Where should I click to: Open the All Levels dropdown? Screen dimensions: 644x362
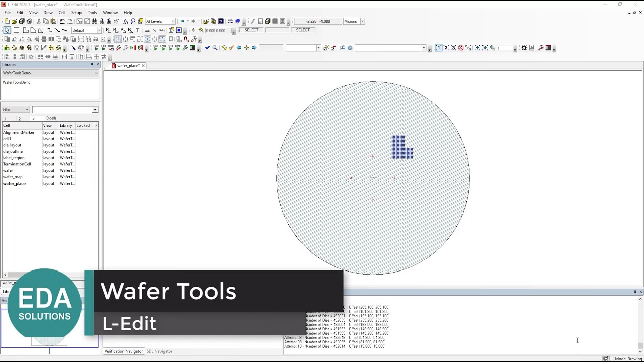(173, 21)
